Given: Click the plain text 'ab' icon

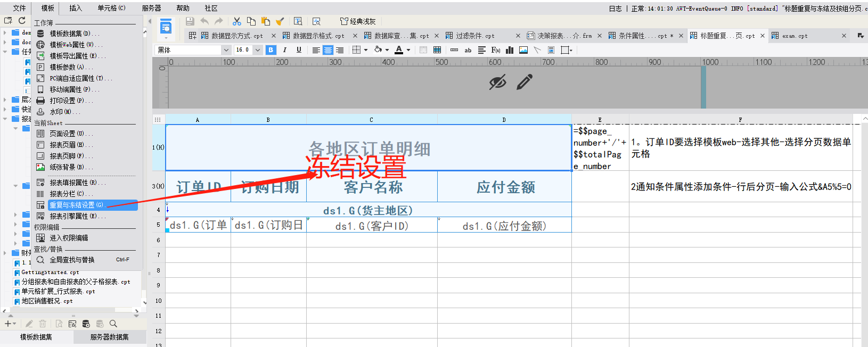Looking at the screenshot, I should pyautogui.click(x=468, y=50).
